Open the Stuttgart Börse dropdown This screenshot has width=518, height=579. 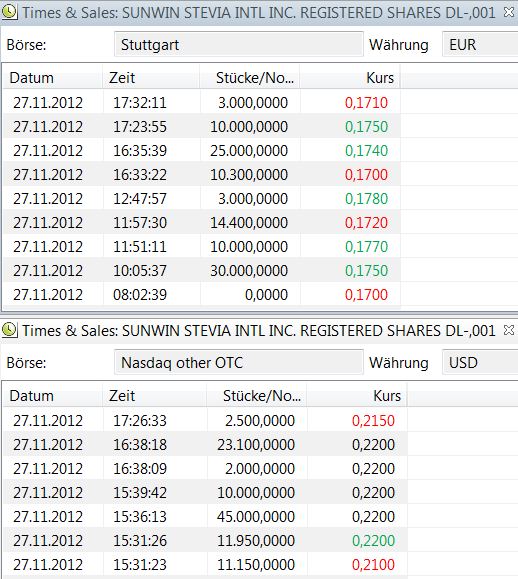coord(239,45)
